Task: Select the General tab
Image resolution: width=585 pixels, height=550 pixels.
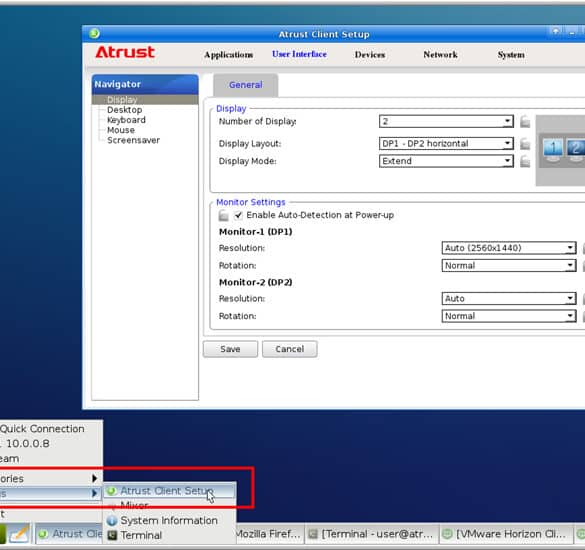Action: point(245,85)
